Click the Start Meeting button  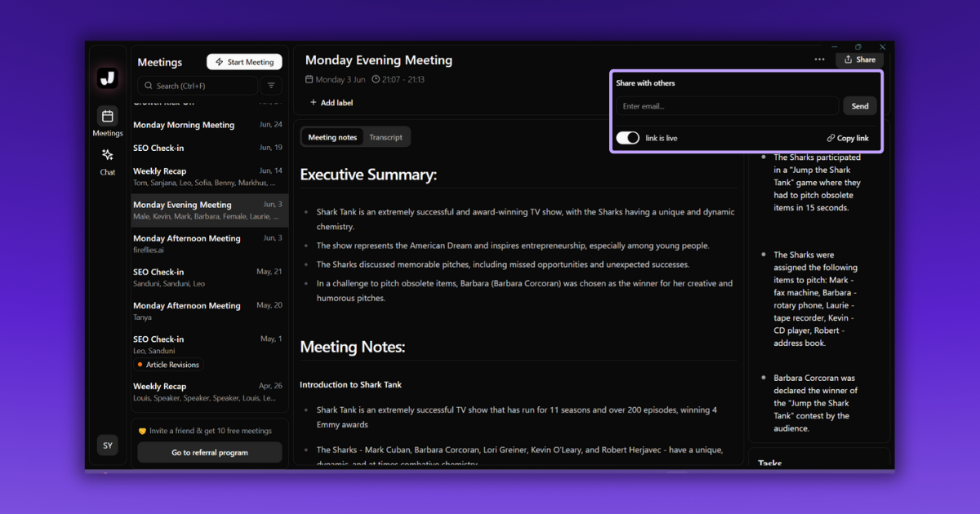coord(244,62)
